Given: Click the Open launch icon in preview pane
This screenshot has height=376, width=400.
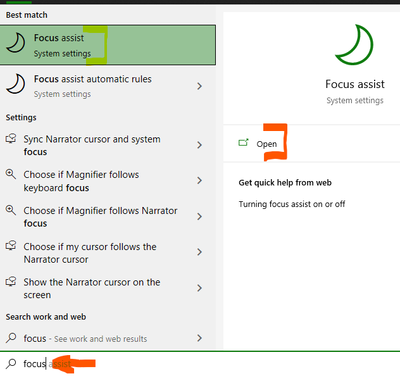Looking at the screenshot, I should (244, 143).
